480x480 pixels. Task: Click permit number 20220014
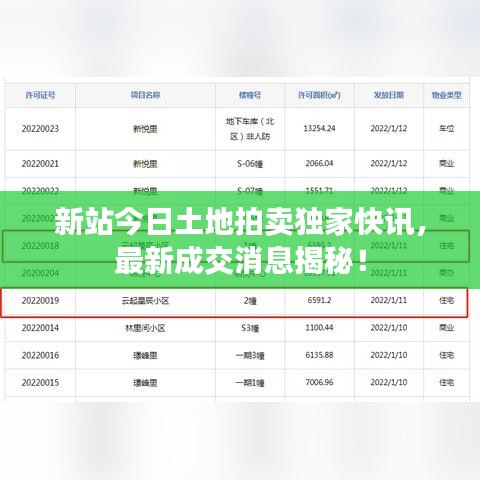pyautogui.click(x=40, y=328)
